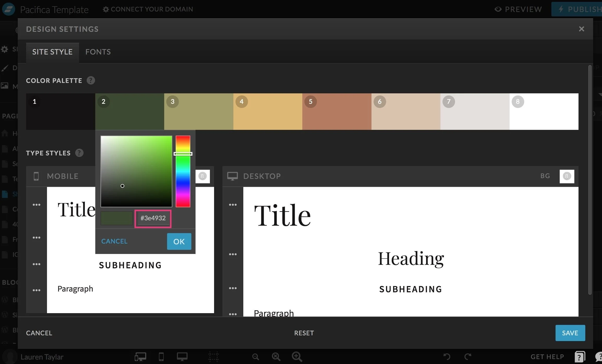
Task: Click the blue Save button
Action: coord(570,333)
